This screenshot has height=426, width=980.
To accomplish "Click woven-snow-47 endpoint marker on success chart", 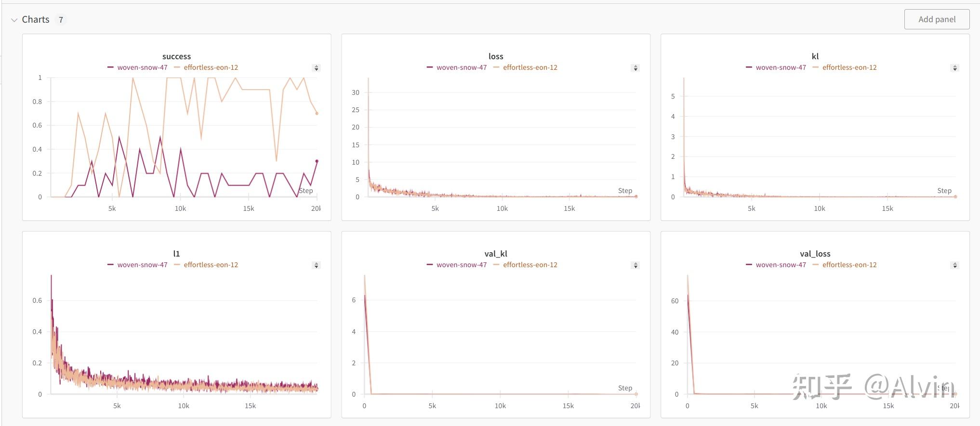I will click(x=317, y=161).
